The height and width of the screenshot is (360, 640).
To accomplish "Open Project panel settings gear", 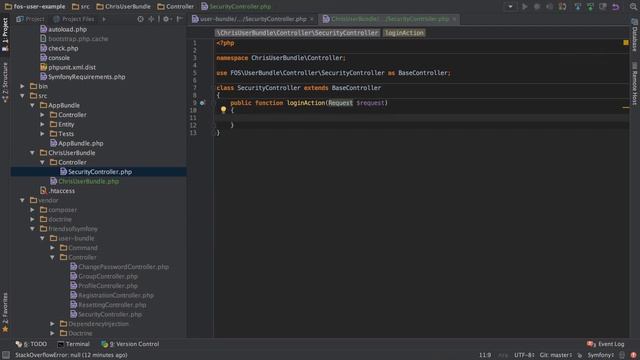I will point(166,19).
